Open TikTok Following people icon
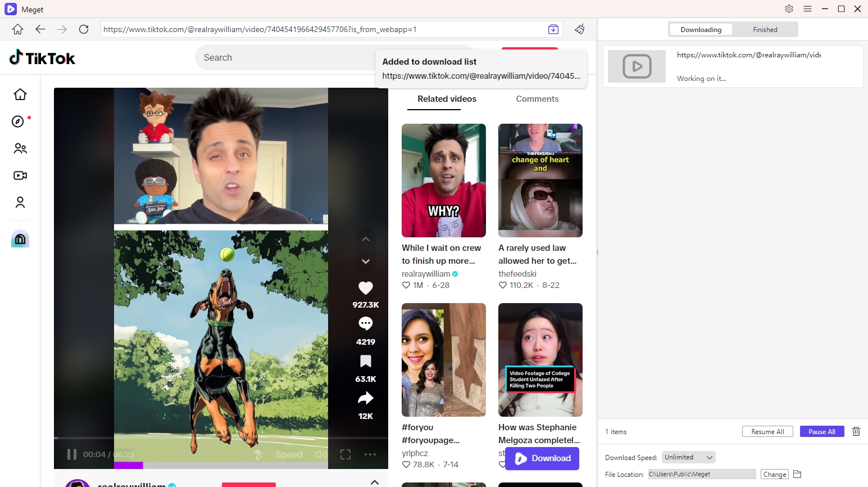 point(20,148)
